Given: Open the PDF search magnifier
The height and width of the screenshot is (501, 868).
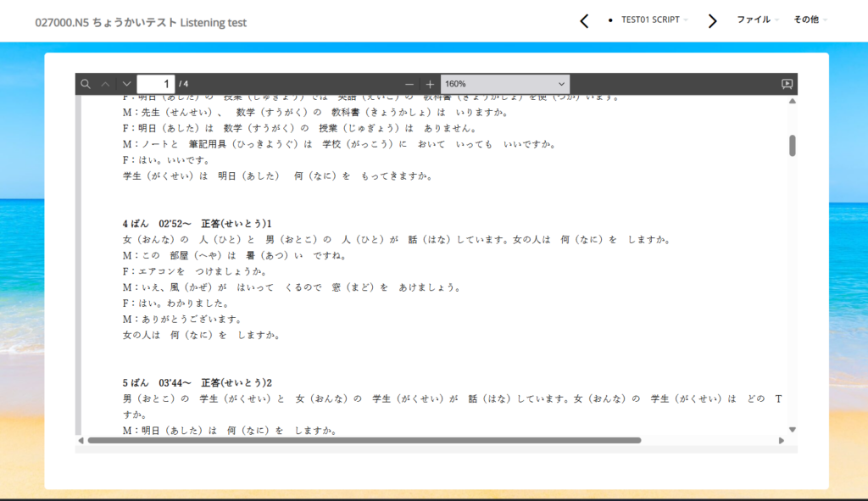Looking at the screenshot, I should coord(86,84).
